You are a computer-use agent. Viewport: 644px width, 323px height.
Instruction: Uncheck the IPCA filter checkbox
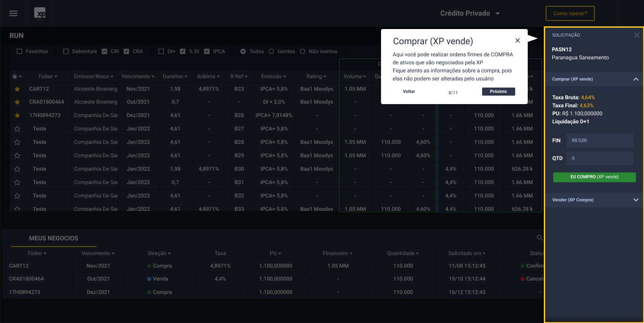coord(207,51)
